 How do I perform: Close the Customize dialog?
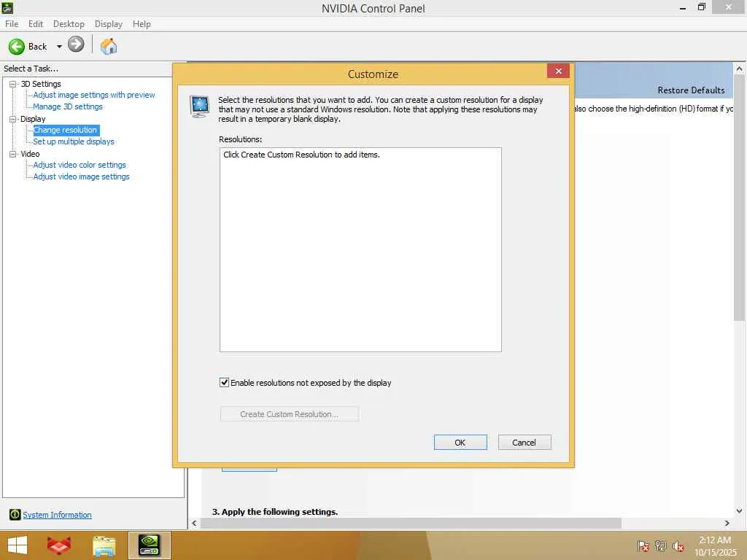(x=558, y=71)
